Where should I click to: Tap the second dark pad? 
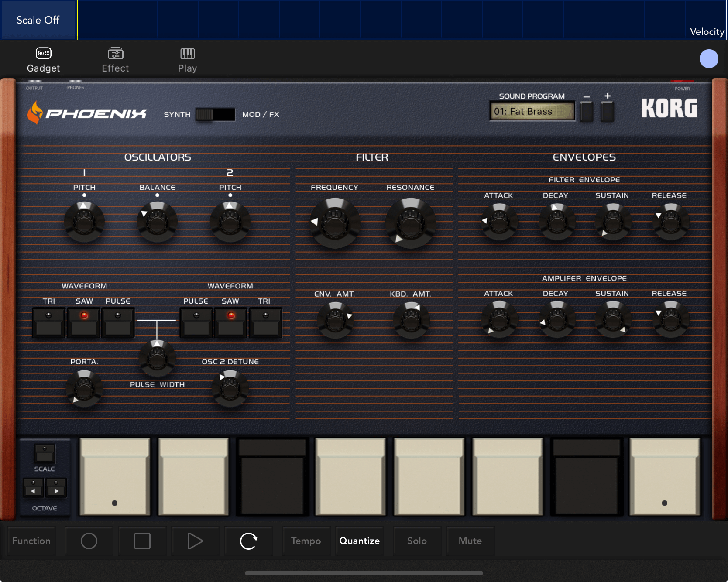(586, 477)
